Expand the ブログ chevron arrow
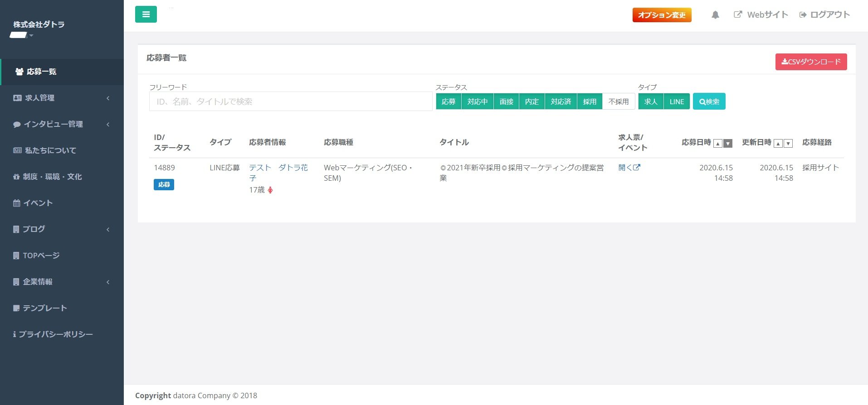This screenshot has width=868, height=405. [x=108, y=230]
